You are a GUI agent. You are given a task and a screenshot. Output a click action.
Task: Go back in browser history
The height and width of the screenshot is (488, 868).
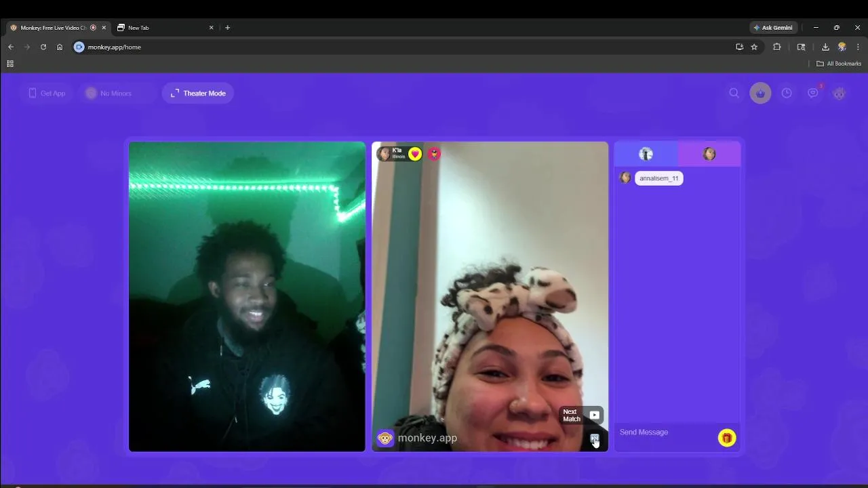tap(11, 47)
